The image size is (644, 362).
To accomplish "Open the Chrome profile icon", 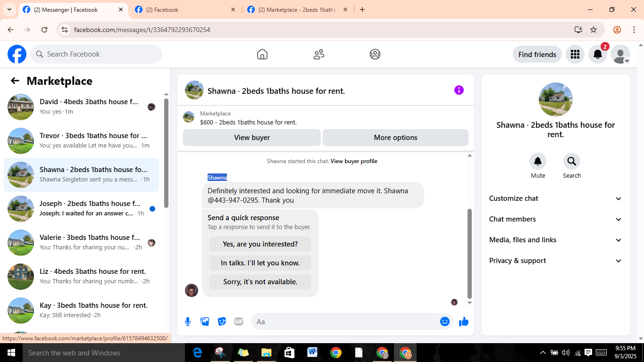I will pyautogui.click(x=617, y=30).
